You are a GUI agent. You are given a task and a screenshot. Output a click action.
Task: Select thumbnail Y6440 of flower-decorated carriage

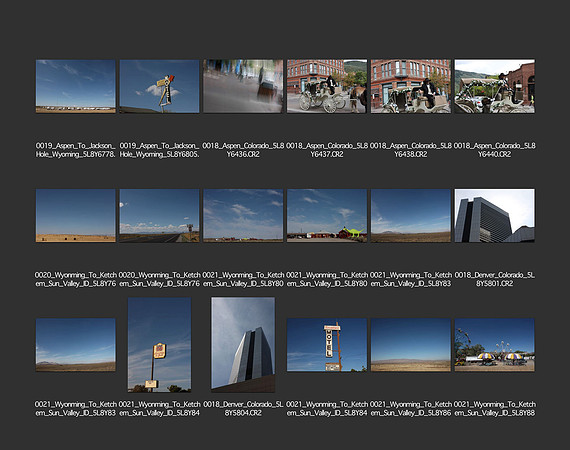coord(494,86)
